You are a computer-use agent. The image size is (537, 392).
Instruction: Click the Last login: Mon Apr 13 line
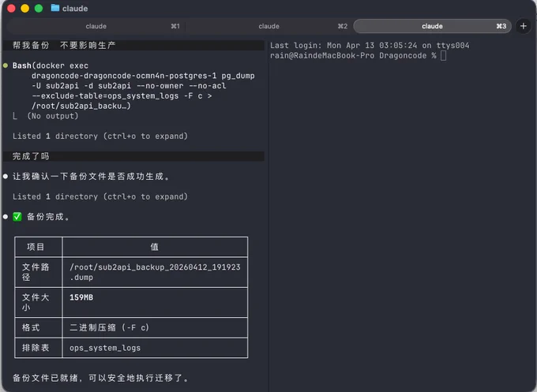pyautogui.click(x=370, y=45)
